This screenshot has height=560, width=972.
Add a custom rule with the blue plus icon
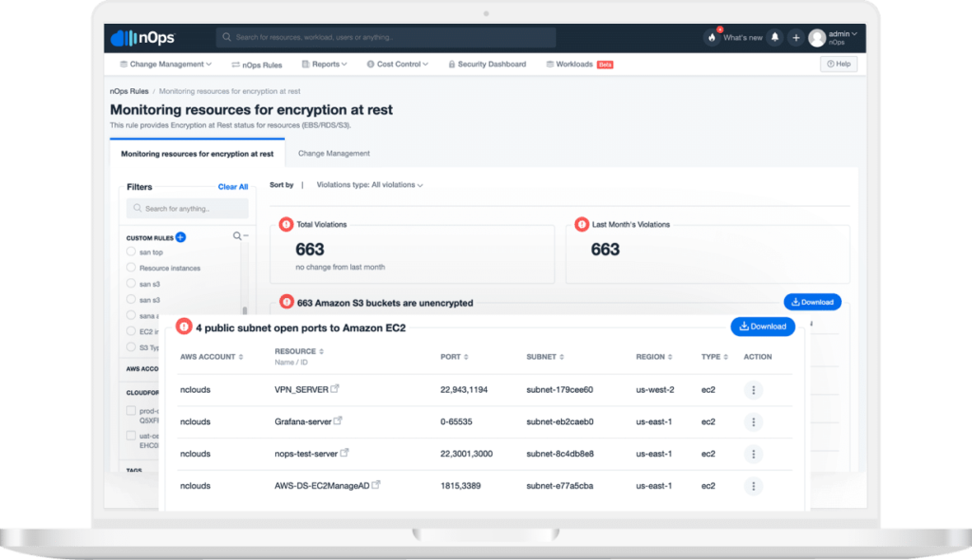coord(180,237)
